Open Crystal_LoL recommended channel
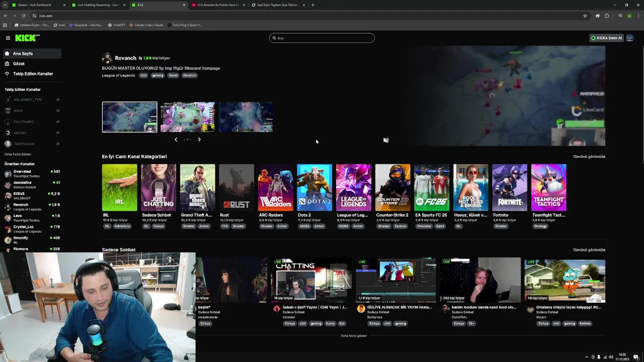 (31, 229)
